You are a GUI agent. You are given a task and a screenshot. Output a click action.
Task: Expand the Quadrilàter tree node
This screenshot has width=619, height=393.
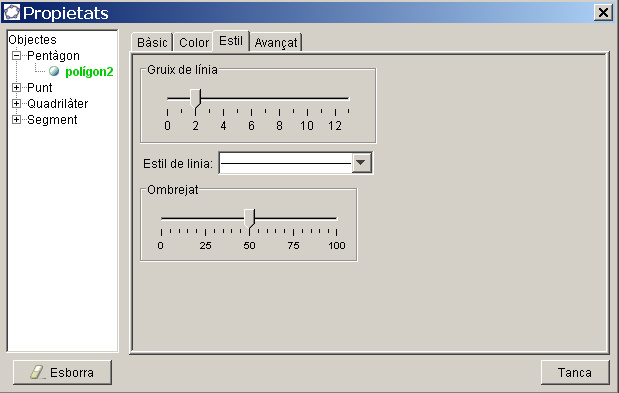point(17,103)
